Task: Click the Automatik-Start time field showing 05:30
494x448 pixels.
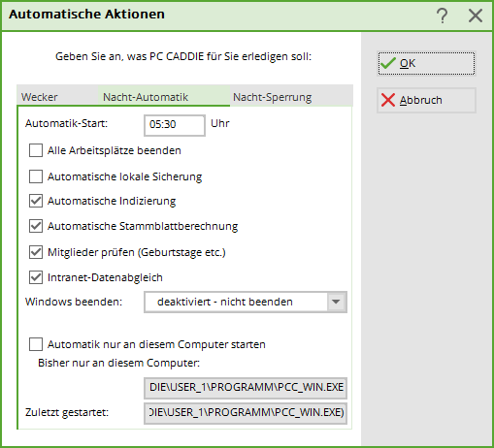Action: pos(175,125)
